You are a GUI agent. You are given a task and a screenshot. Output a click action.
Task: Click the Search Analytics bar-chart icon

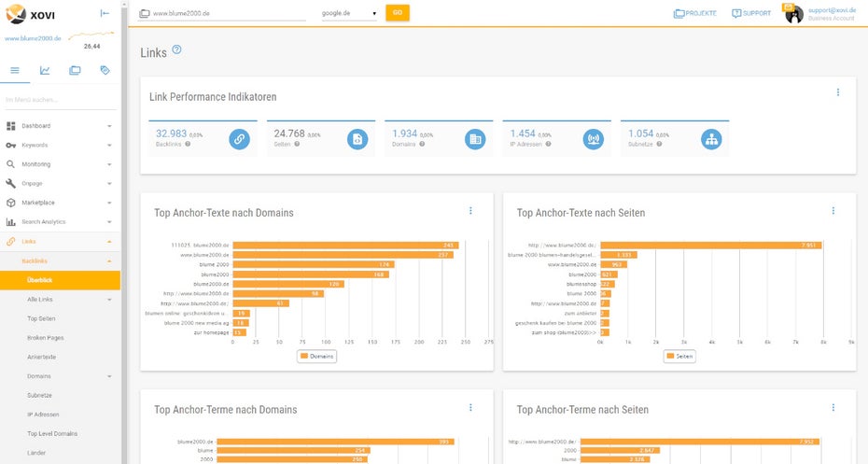point(10,222)
